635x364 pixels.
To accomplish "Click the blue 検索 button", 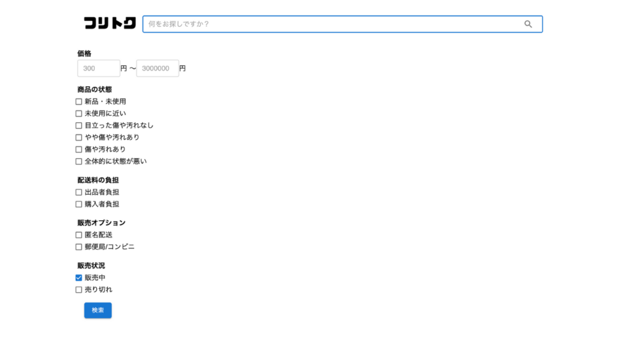I will click(x=98, y=311).
